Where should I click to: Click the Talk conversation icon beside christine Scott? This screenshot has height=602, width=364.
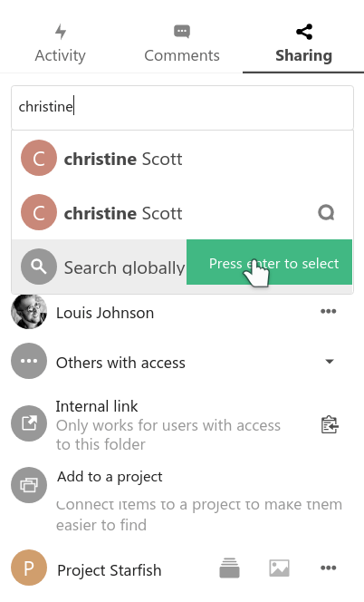click(326, 212)
